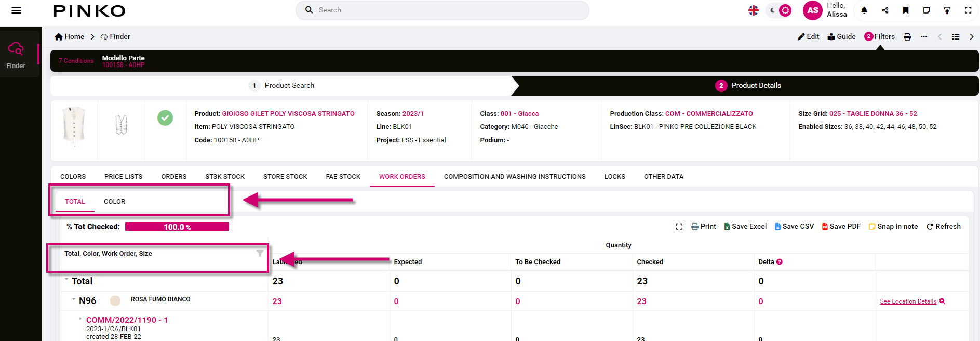
Task: Open the Filters panel
Action: tap(879, 36)
